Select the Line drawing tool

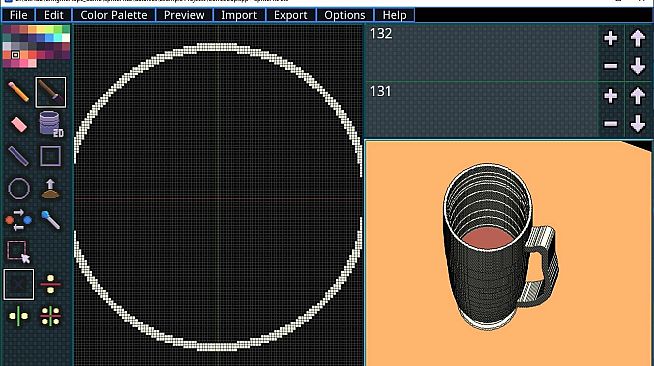coord(18,156)
